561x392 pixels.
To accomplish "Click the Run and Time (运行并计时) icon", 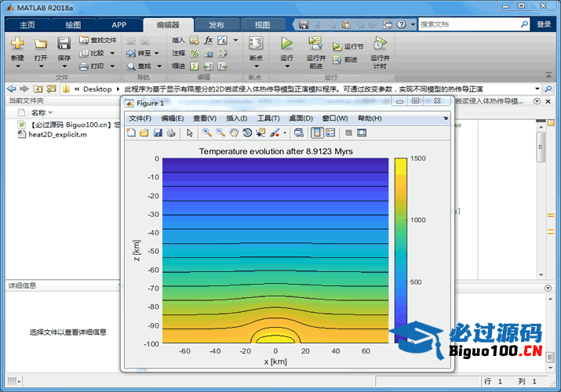I will pos(381,44).
